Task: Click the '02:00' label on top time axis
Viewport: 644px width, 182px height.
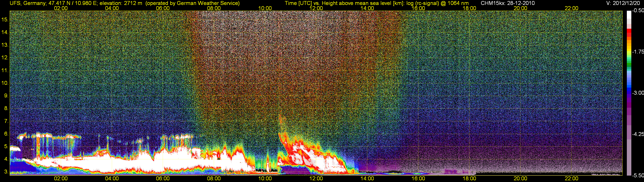Action: coord(61,8)
